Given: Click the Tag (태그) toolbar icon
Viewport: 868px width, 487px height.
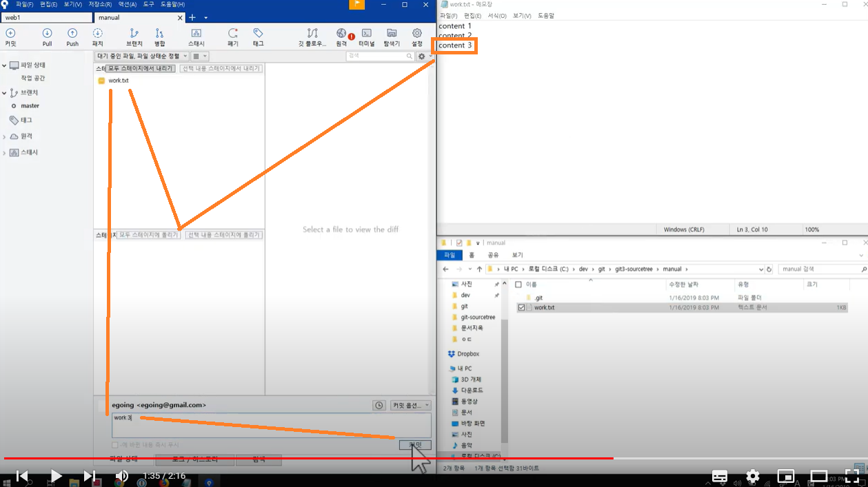Looking at the screenshot, I should click(258, 37).
